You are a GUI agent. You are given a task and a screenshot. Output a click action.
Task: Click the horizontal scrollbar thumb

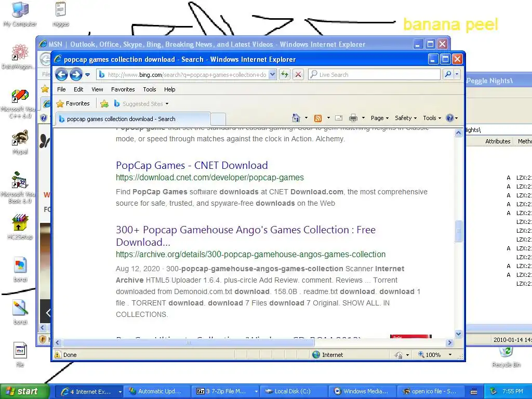189,343
